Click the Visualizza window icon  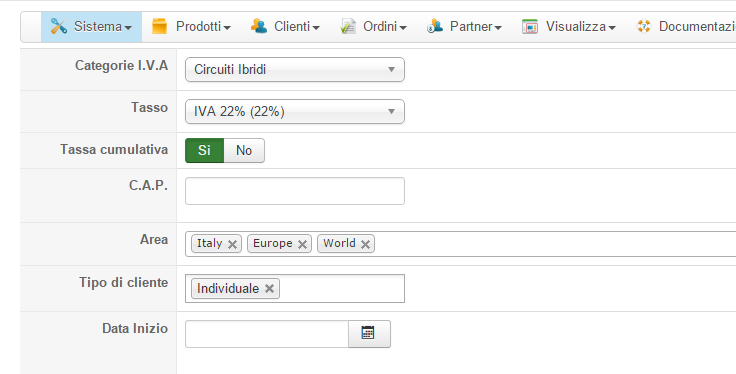tap(530, 27)
